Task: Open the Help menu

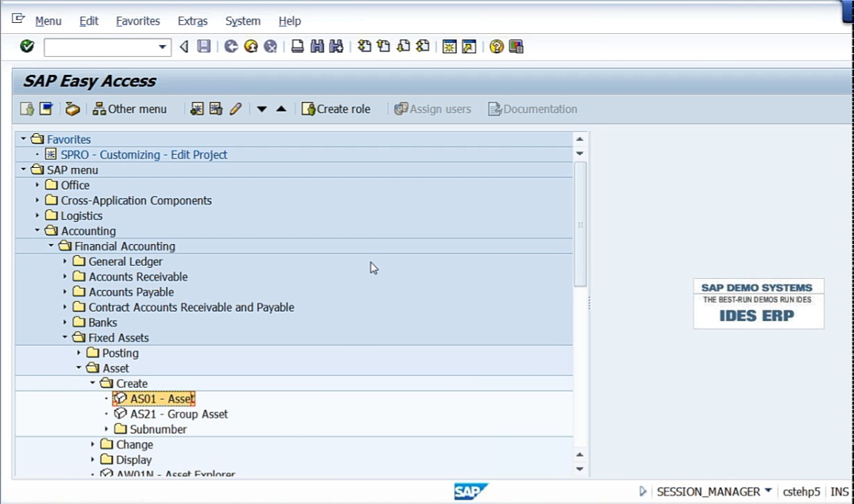Action: (x=290, y=21)
